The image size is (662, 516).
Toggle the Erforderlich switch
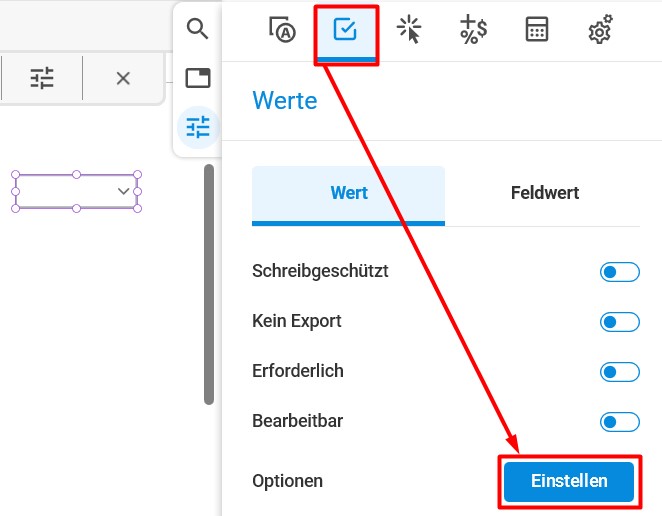coord(619,372)
